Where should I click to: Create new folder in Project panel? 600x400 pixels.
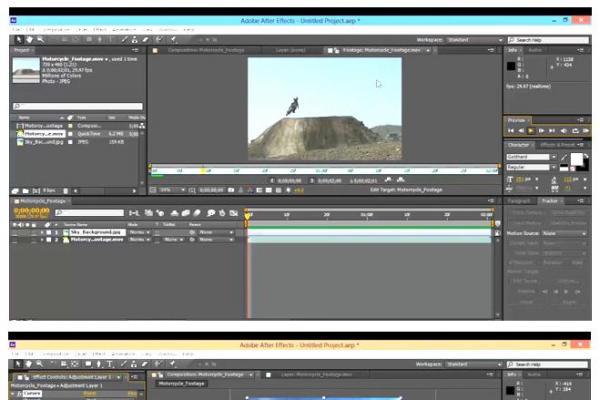coord(24,190)
